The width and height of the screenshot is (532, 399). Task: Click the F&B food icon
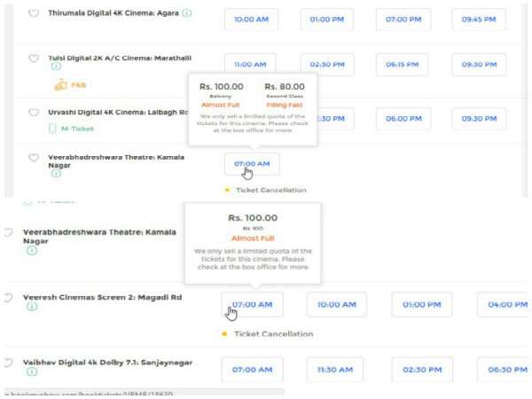click(x=60, y=86)
